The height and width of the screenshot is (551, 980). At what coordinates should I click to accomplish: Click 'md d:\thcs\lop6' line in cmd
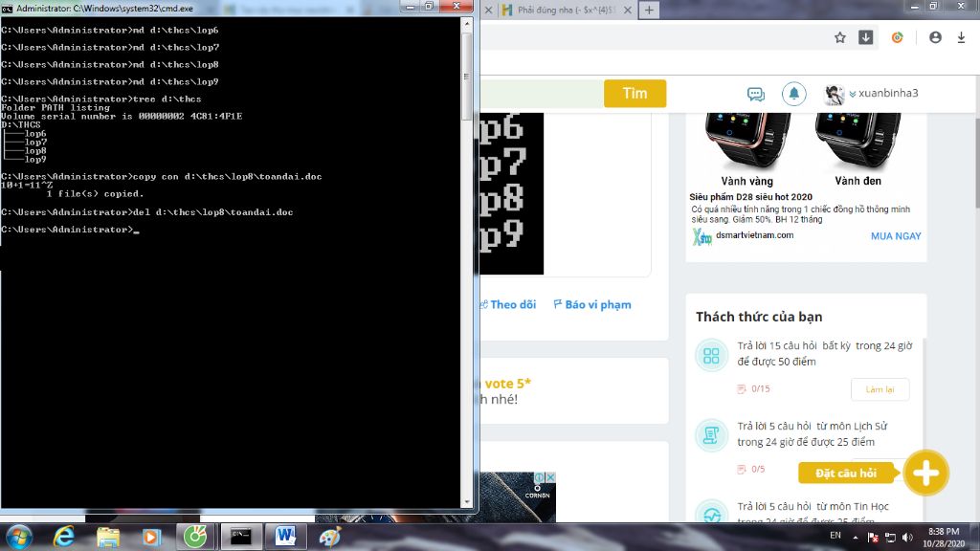[x=110, y=30]
